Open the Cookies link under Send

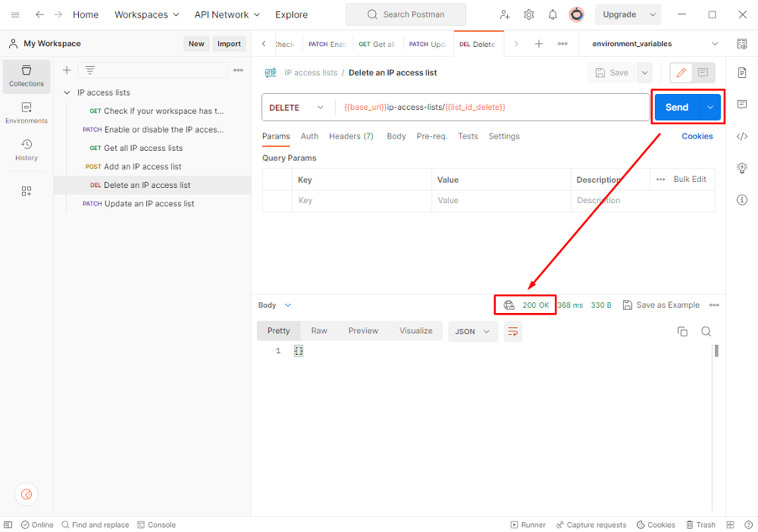tap(697, 136)
